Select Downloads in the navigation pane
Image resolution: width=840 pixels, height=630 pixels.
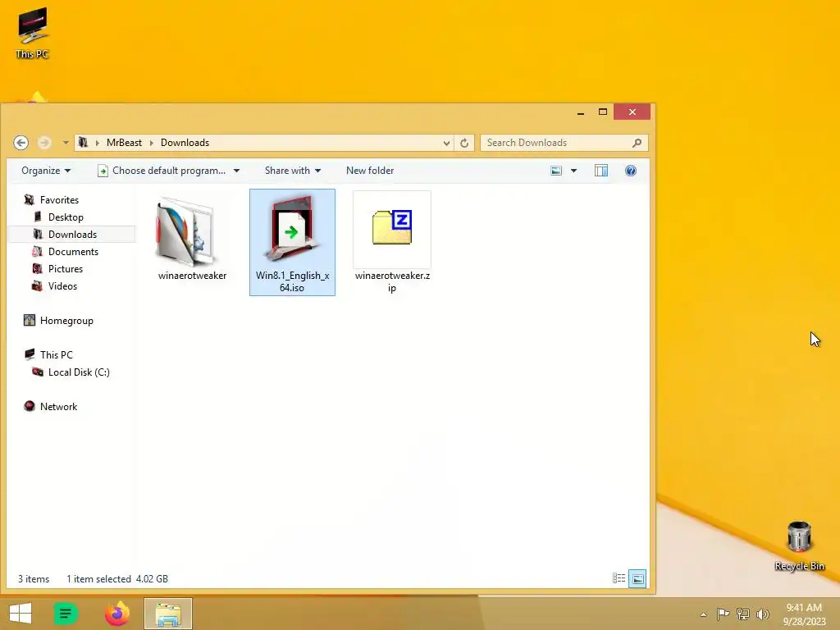[72, 234]
